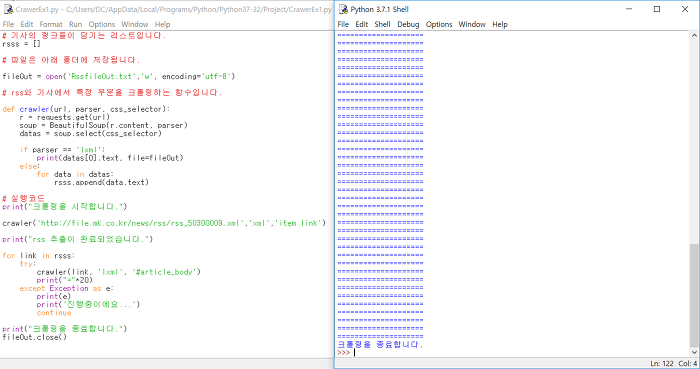Click the 'continue' keyword line

(54, 312)
